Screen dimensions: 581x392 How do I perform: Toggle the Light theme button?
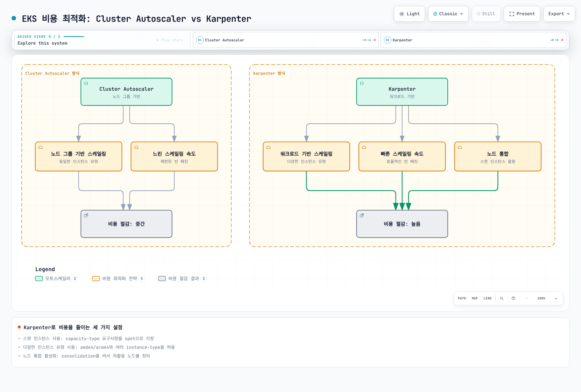click(x=409, y=14)
